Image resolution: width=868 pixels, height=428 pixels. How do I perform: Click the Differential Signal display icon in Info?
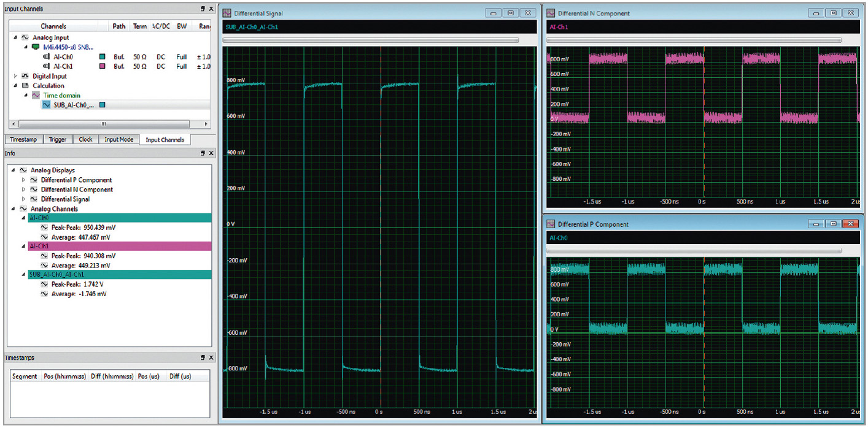pyautogui.click(x=35, y=199)
